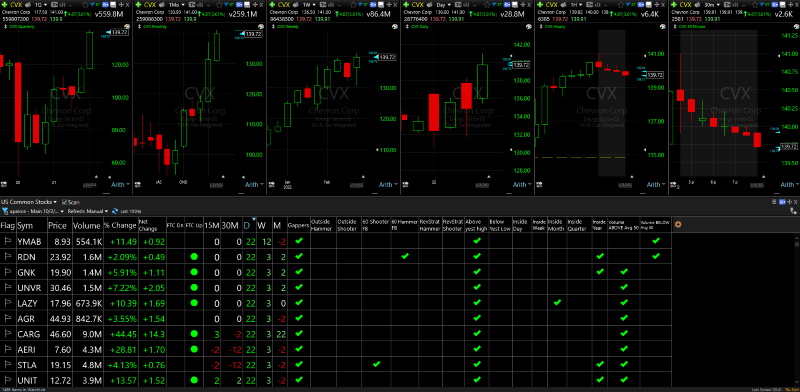Toggle the flag for the LAZY row
The image size is (800, 392).
coord(8,303)
